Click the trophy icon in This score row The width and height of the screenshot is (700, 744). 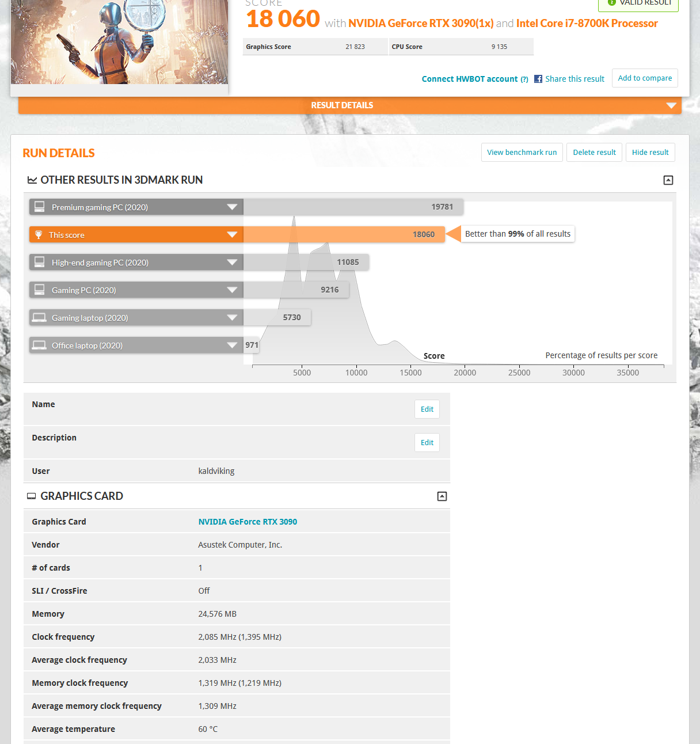pos(39,235)
